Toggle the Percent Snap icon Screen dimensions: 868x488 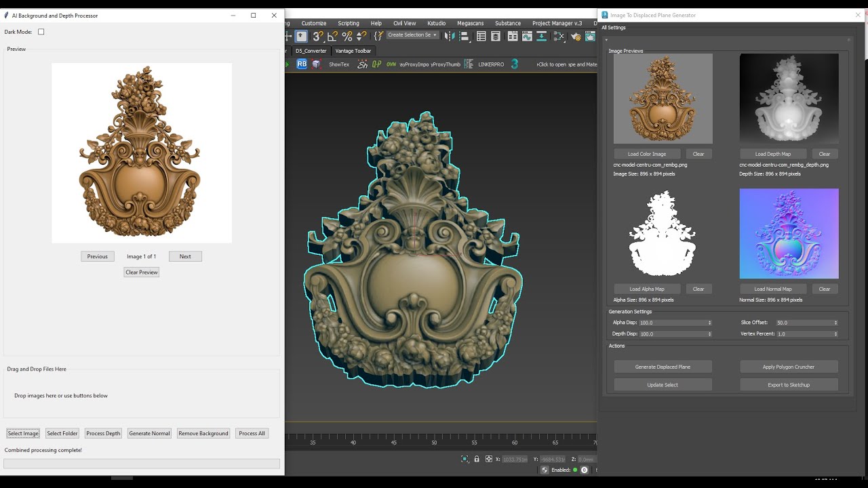pyautogui.click(x=347, y=37)
